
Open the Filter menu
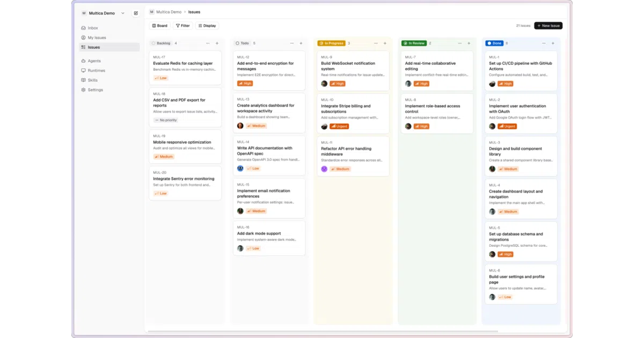(182, 26)
